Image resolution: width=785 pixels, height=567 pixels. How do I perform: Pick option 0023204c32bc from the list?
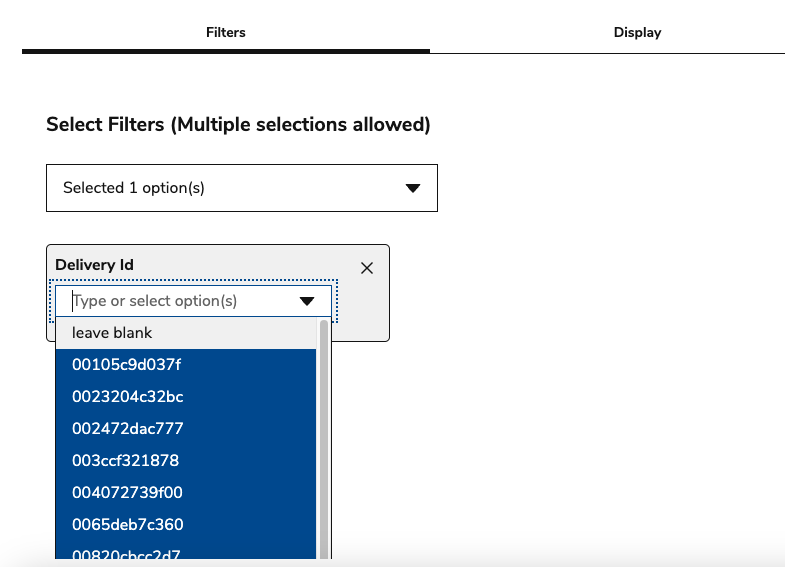click(x=127, y=397)
